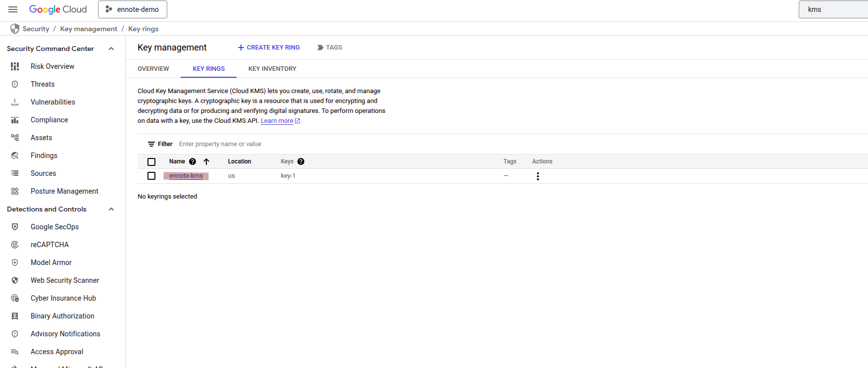
Task: Toggle Name column sort arrow
Action: pyautogui.click(x=206, y=161)
